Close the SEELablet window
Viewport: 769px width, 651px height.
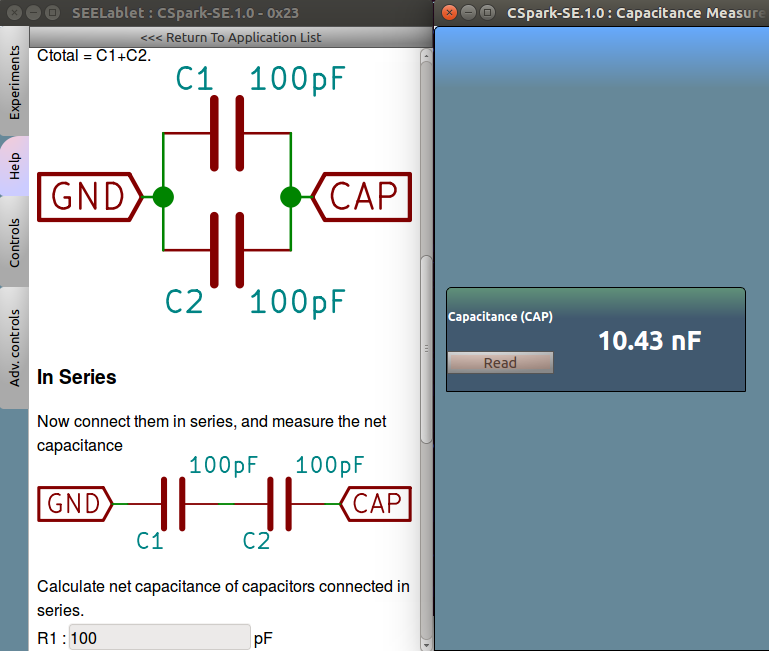coord(15,13)
